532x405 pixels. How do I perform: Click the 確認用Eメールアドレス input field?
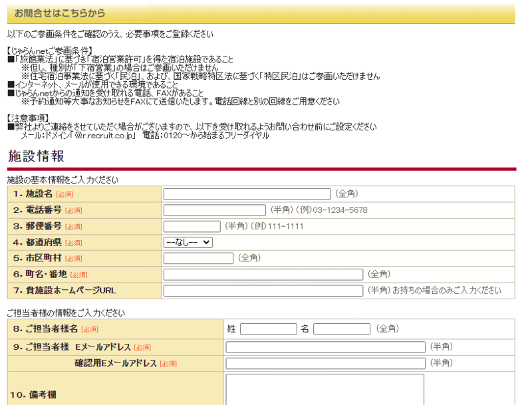click(325, 363)
